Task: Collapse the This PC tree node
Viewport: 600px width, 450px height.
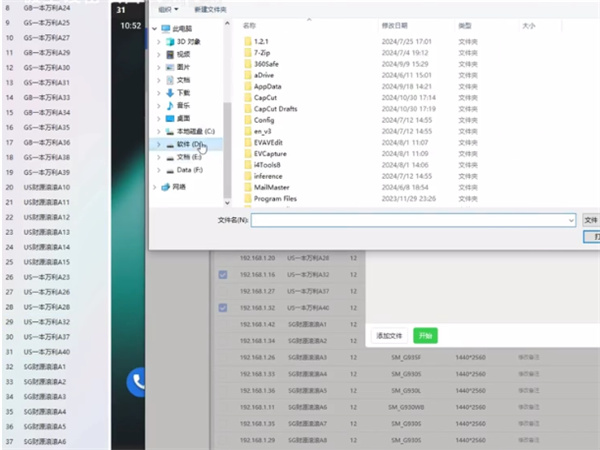Action: pyautogui.click(x=154, y=29)
